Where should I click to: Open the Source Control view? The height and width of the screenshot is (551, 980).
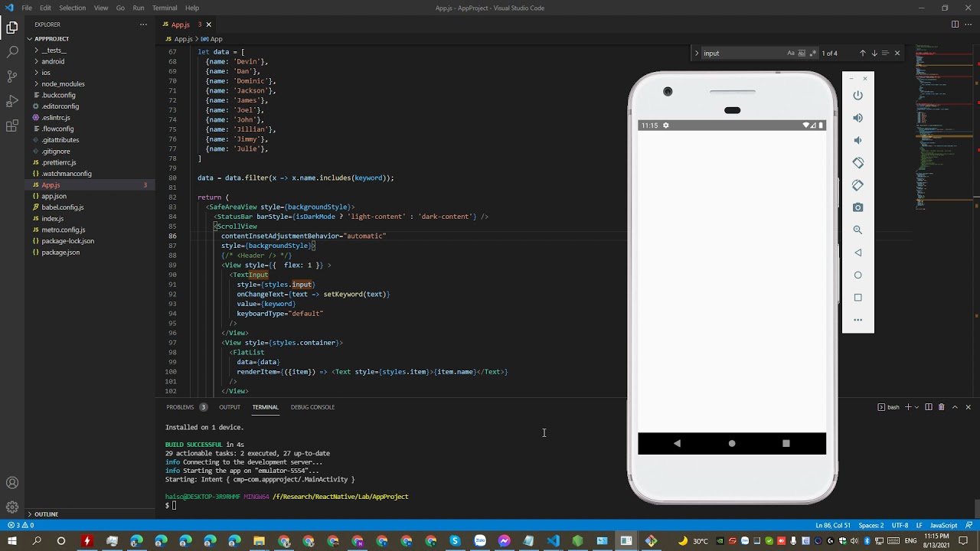(x=12, y=77)
